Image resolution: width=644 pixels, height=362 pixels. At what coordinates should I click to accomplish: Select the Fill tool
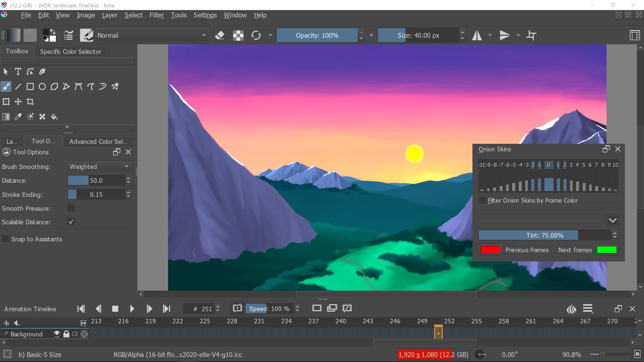click(x=54, y=116)
